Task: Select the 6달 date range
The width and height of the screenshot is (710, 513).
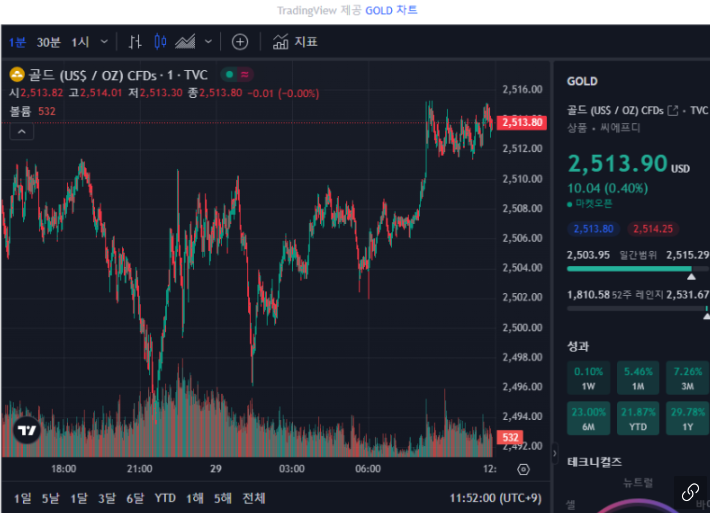Action: 134,498
